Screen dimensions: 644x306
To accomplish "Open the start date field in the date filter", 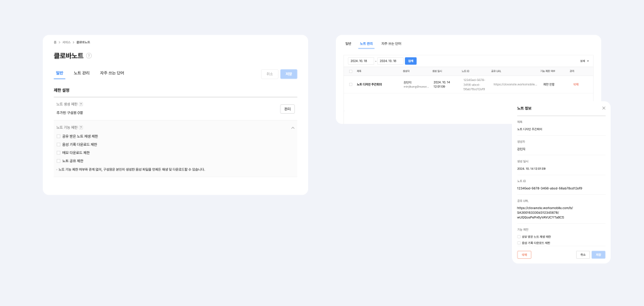I will click(x=361, y=61).
